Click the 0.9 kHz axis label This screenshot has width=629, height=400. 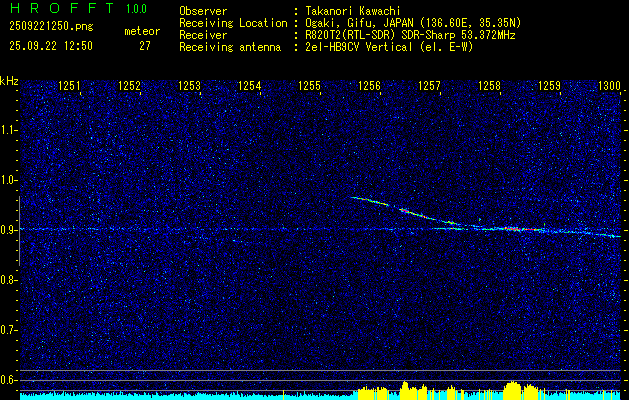click(x=8, y=230)
